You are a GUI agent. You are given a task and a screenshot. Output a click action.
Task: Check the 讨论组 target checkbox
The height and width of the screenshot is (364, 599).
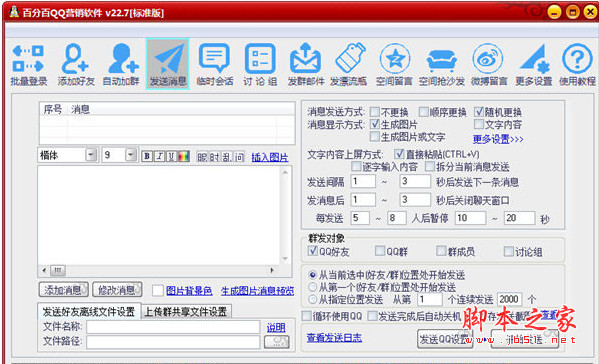[x=509, y=251]
